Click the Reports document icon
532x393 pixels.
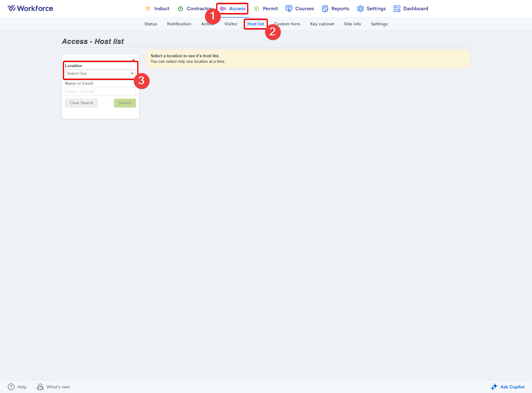point(325,9)
